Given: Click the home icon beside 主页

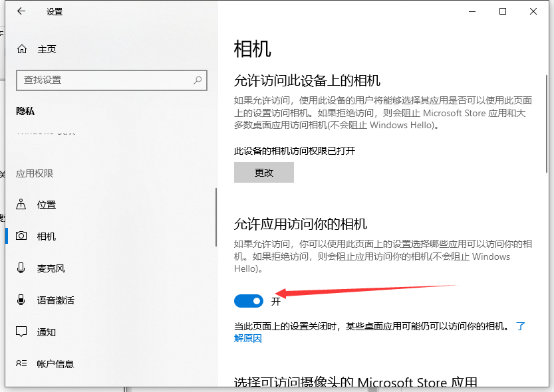Looking at the screenshot, I should (x=22, y=49).
